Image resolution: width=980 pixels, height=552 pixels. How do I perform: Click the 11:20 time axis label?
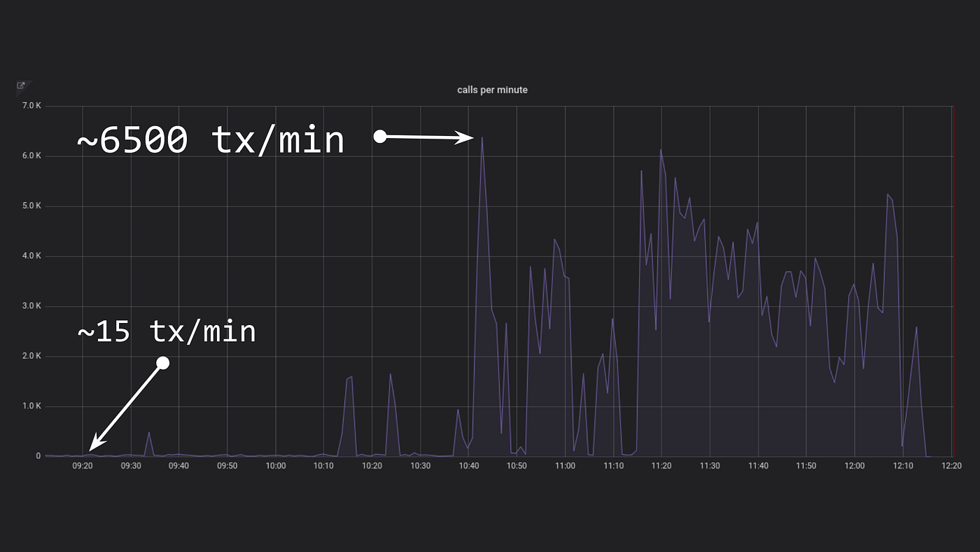(x=661, y=466)
